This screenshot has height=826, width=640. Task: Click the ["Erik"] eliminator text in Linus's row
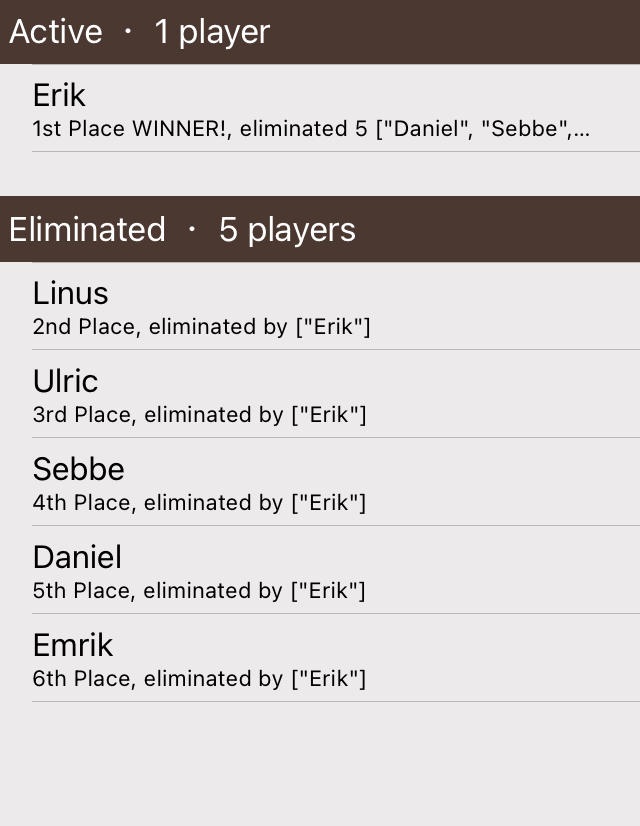point(329,327)
